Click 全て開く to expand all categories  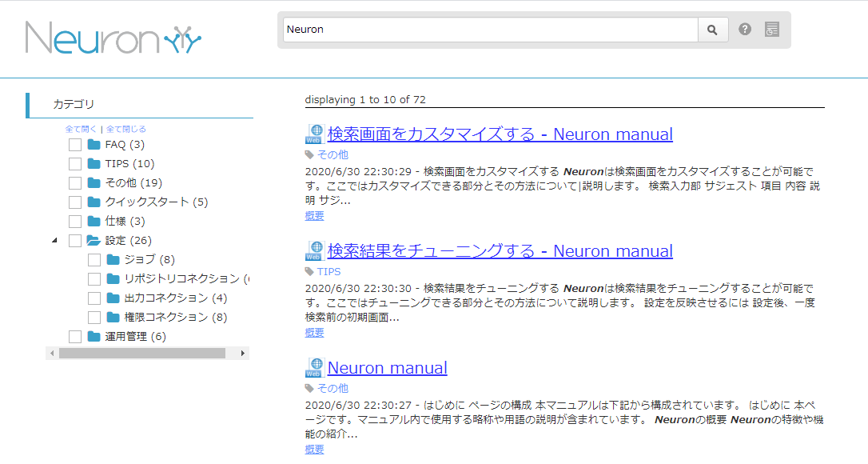[81, 129]
